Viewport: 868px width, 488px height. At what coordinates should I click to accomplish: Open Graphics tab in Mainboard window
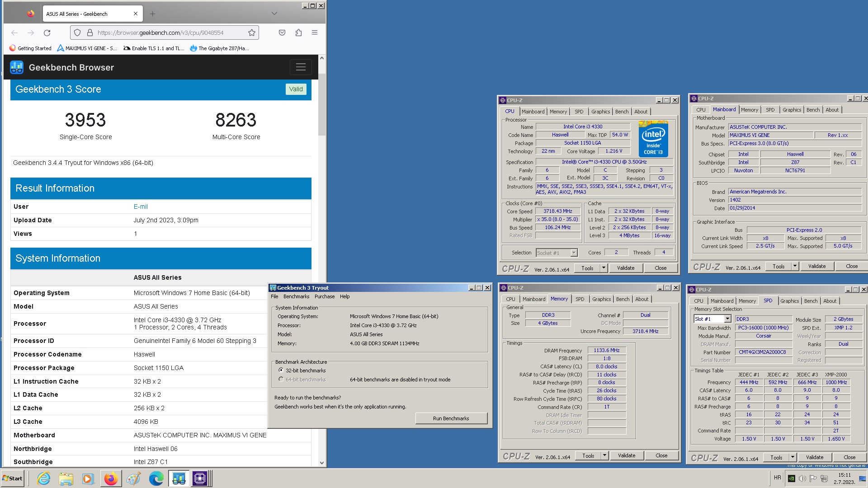[792, 110]
